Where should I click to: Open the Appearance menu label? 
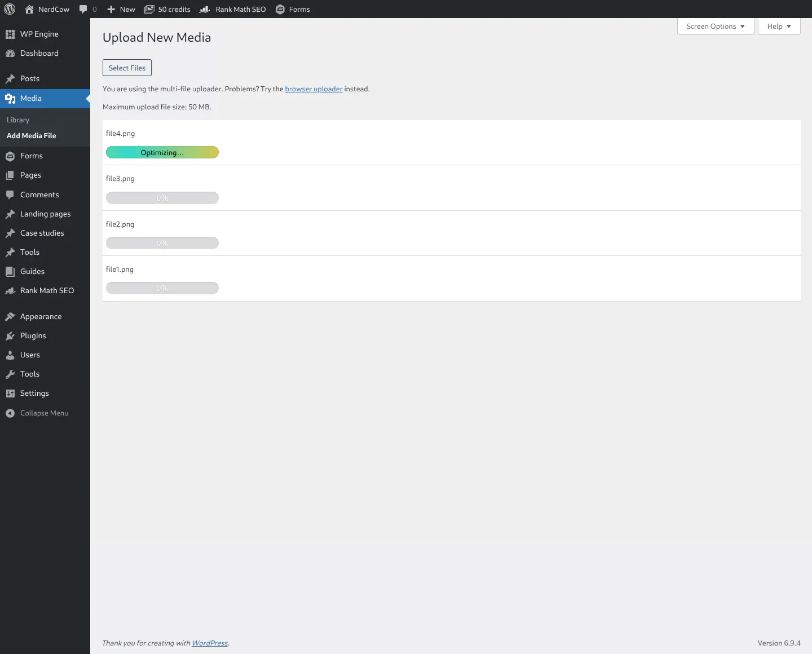[41, 317]
